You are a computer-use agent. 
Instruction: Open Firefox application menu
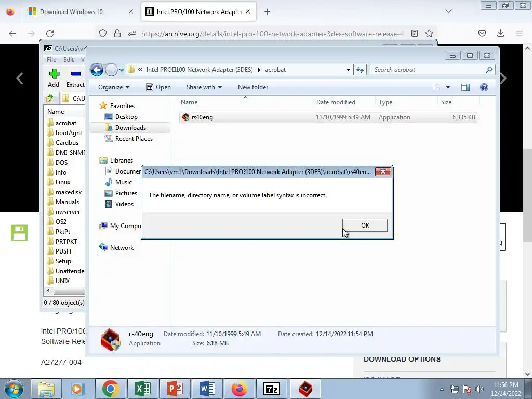coord(520,33)
